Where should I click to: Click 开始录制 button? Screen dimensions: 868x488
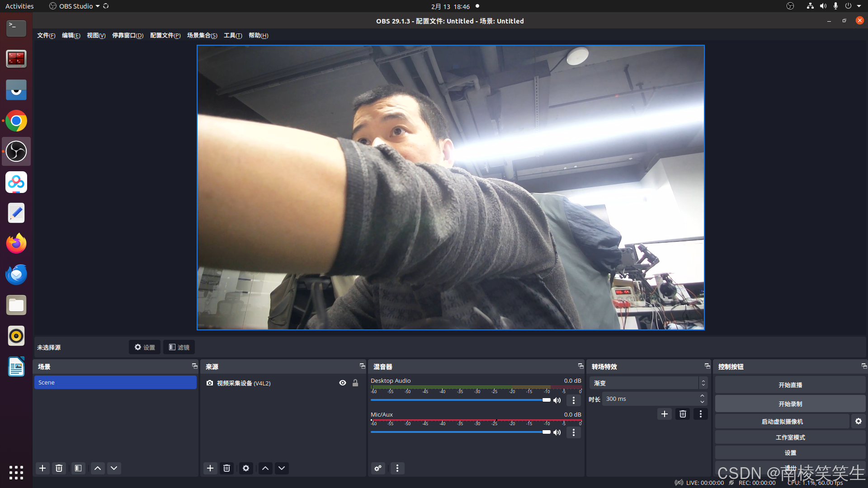click(790, 404)
